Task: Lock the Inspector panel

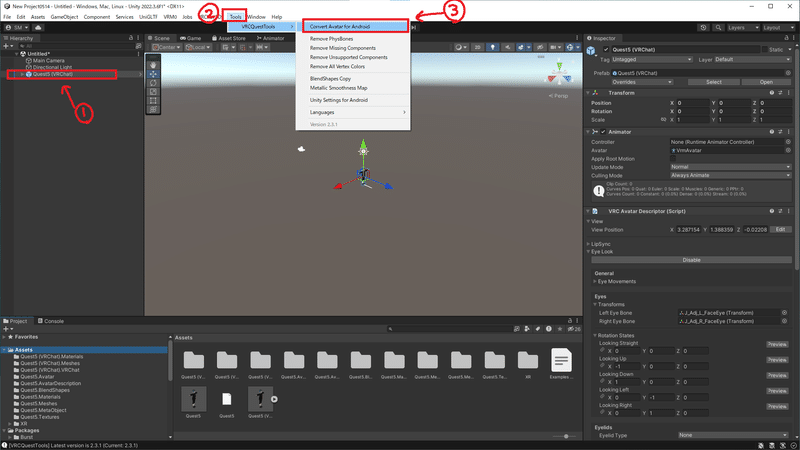Action: coord(786,38)
